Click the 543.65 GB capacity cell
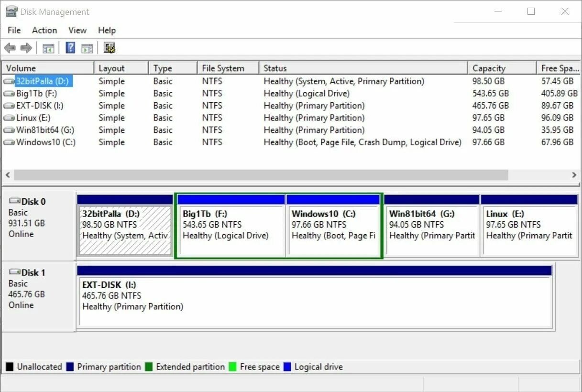The width and height of the screenshot is (582, 392). pos(491,94)
